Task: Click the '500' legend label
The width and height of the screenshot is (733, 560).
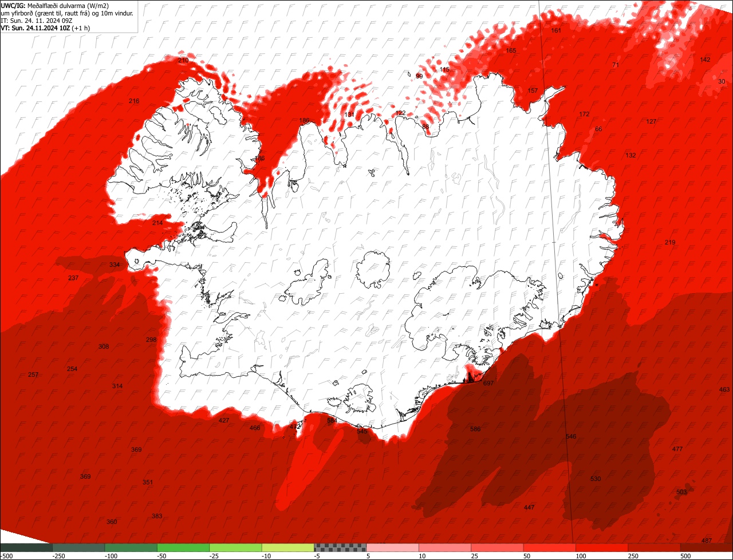Action: coord(685,556)
